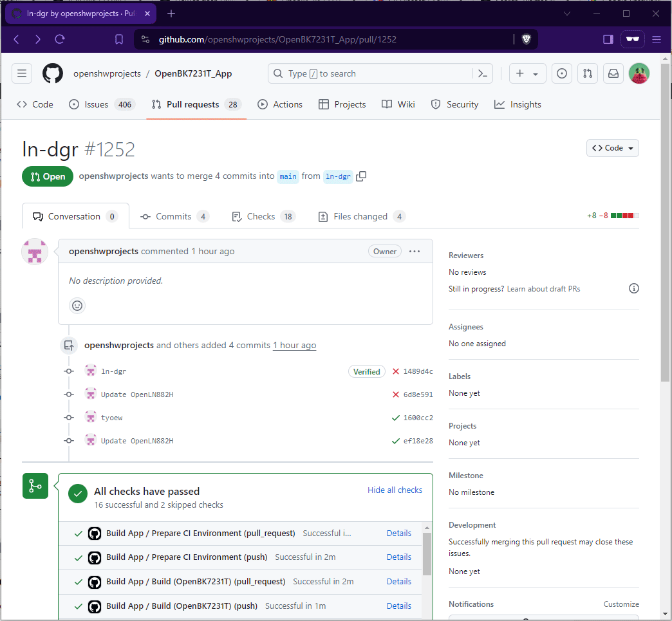The height and width of the screenshot is (621, 672).
Task: Close the ln-dgr browser tab
Action: point(147,14)
